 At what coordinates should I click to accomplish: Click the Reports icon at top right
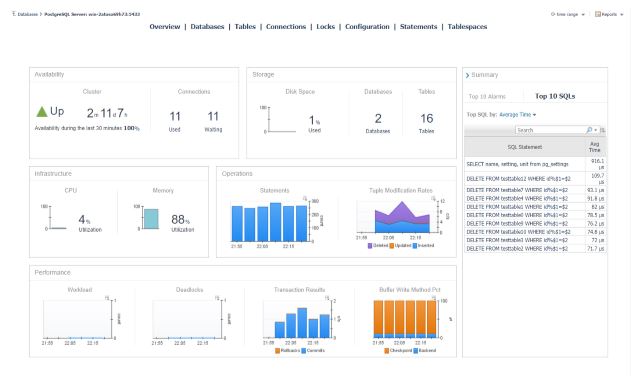point(598,14)
